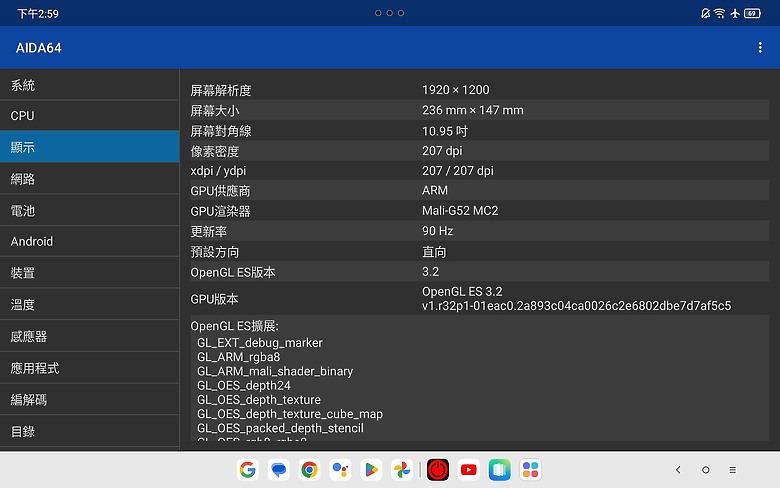Tap the back navigation arrow
The image size is (780, 488).
pos(678,470)
